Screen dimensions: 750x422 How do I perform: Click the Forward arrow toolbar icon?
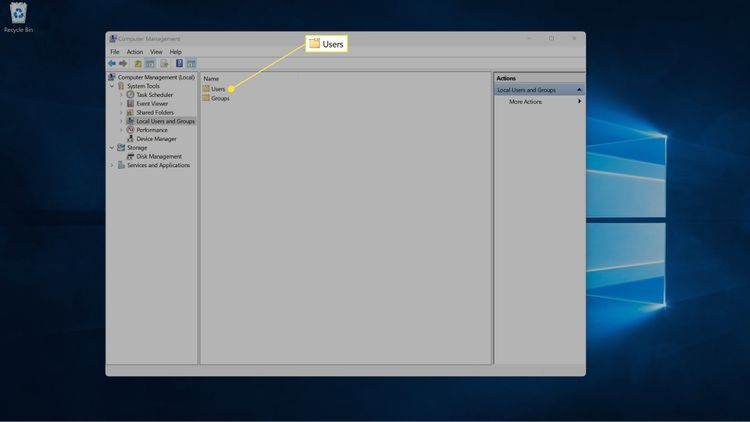(x=123, y=63)
